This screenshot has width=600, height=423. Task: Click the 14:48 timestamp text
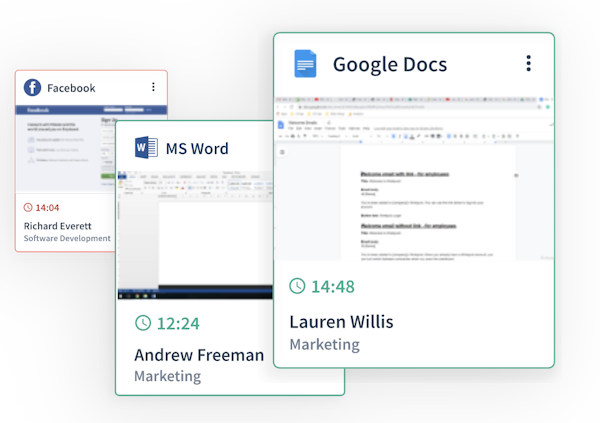333,287
